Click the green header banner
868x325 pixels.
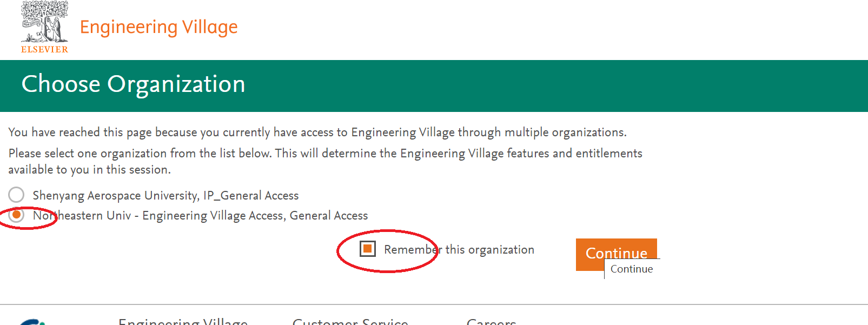(x=541, y=85)
